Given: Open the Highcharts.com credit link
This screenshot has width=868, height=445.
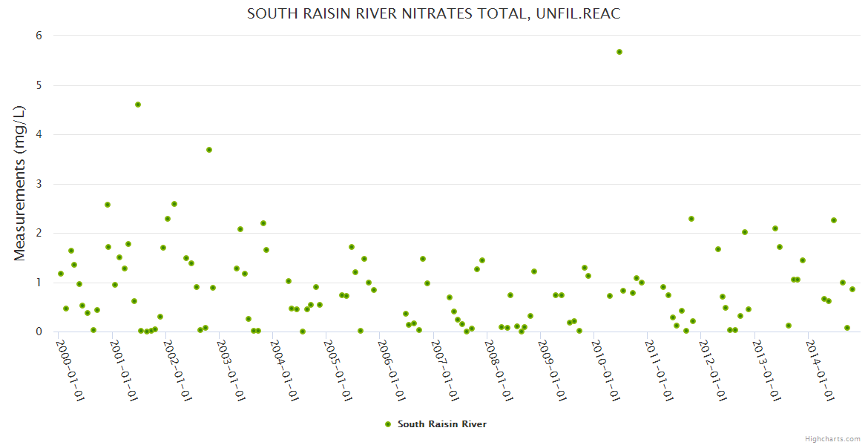Looking at the screenshot, I should pos(832,438).
